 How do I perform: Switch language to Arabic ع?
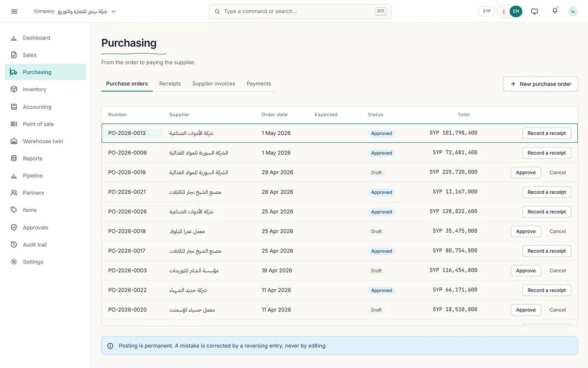pyautogui.click(x=504, y=11)
